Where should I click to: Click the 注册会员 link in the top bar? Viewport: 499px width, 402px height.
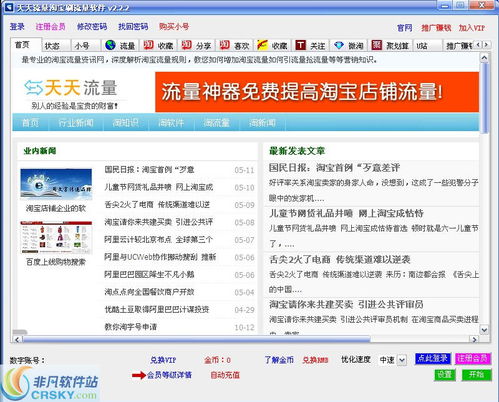[51, 26]
